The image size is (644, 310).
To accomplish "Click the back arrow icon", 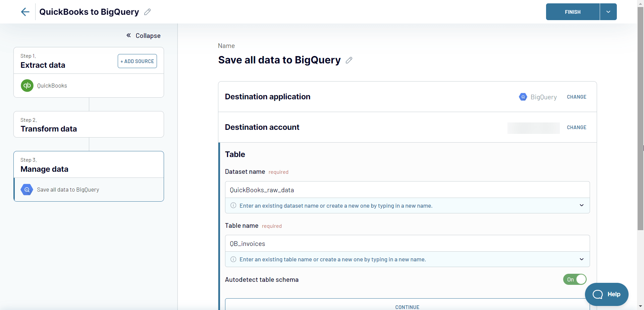I will point(25,12).
